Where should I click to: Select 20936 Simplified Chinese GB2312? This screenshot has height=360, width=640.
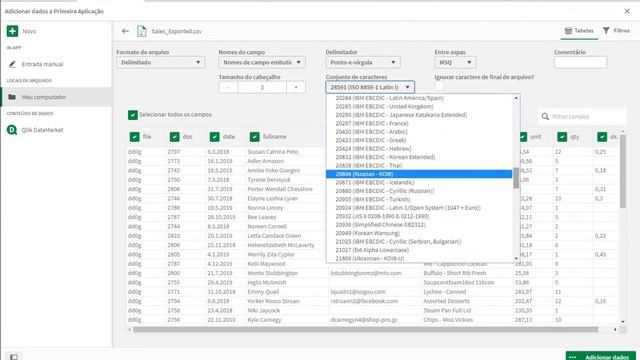tap(419, 224)
